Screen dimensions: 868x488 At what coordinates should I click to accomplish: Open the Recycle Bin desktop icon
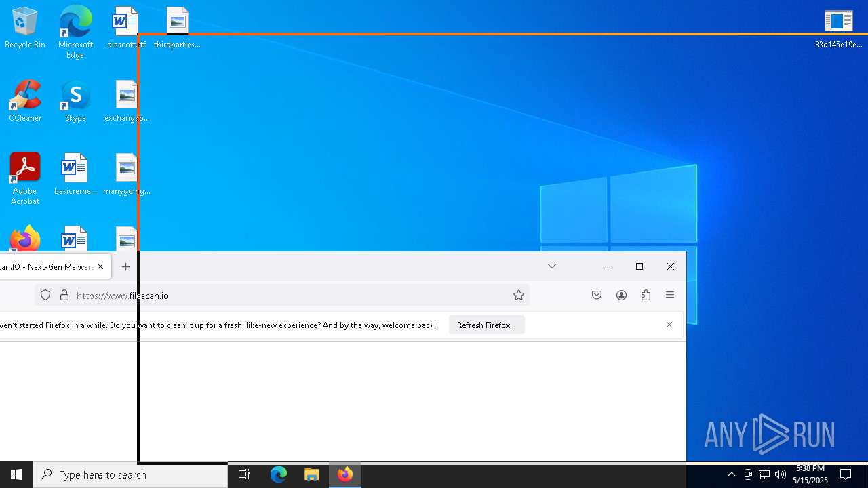tap(25, 28)
